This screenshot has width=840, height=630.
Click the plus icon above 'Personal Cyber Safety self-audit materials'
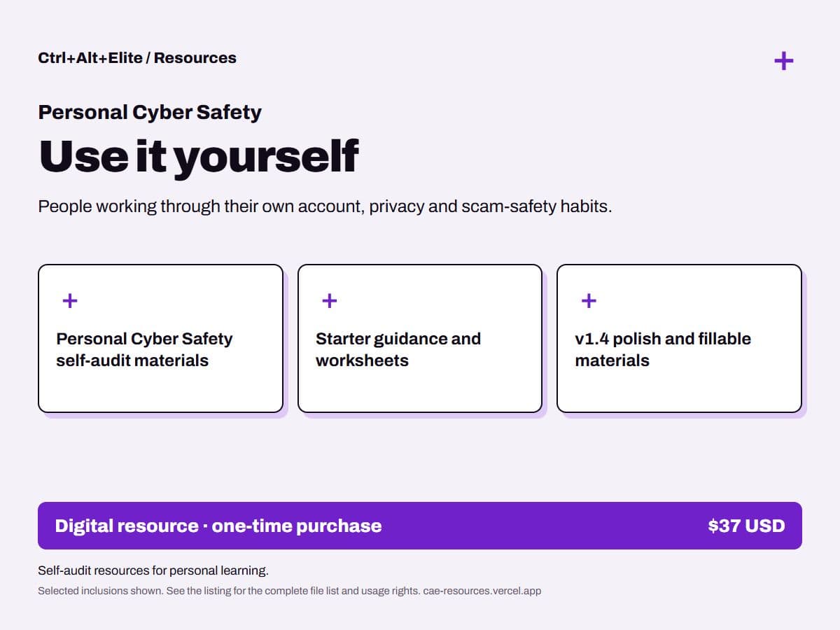pyautogui.click(x=70, y=300)
